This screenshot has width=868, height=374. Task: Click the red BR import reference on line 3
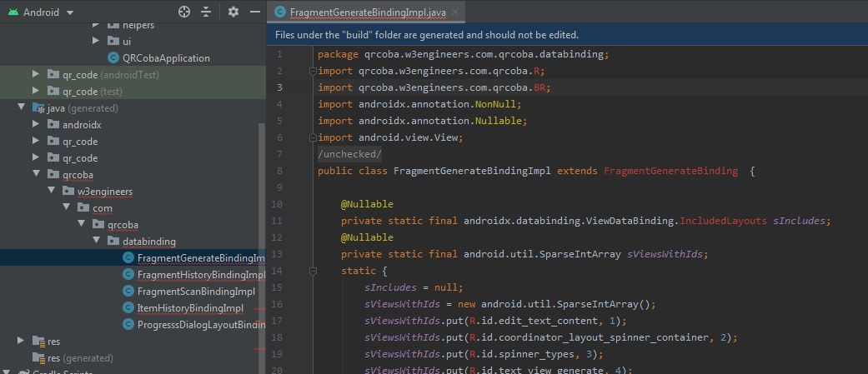coord(539,87)
